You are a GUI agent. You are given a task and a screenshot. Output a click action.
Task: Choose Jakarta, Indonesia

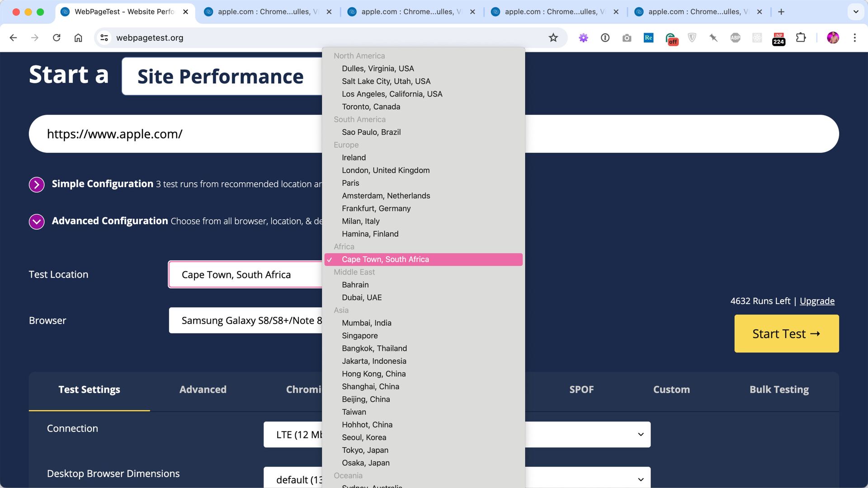(x=424, y=361)
